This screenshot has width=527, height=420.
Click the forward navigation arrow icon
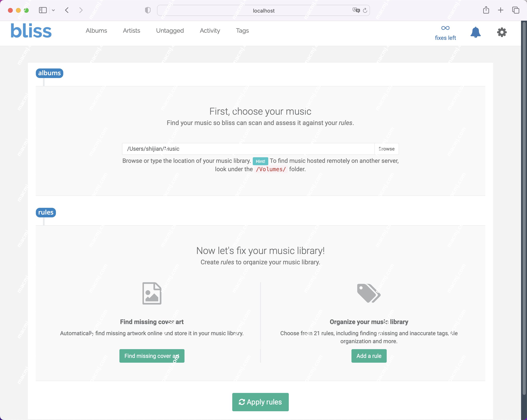[x=81, y=10]
